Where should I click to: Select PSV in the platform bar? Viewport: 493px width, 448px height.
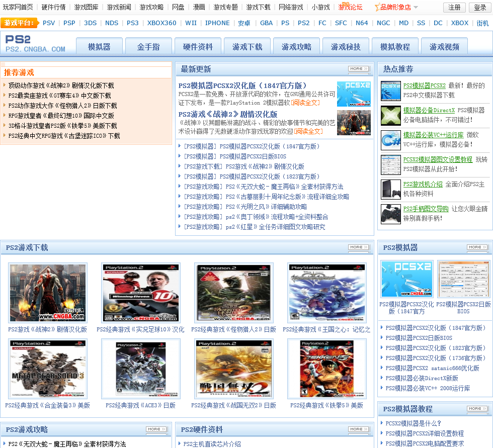(49, 23)
